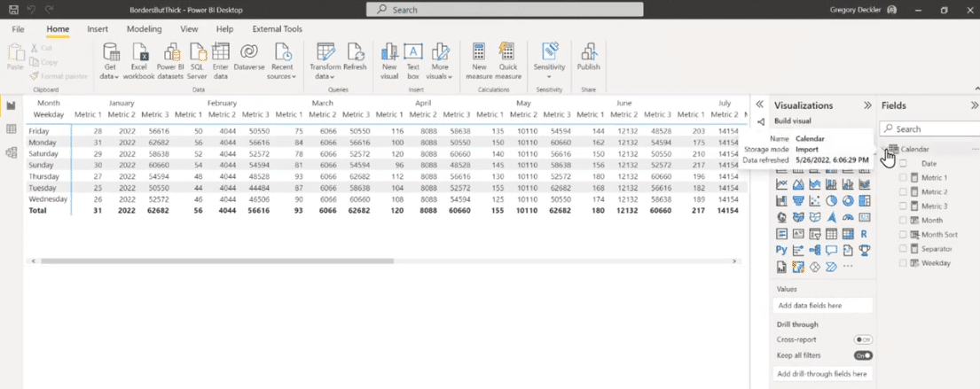980x389 pixels.
Task: Open the External Tools tab
Action: point(277,28)
